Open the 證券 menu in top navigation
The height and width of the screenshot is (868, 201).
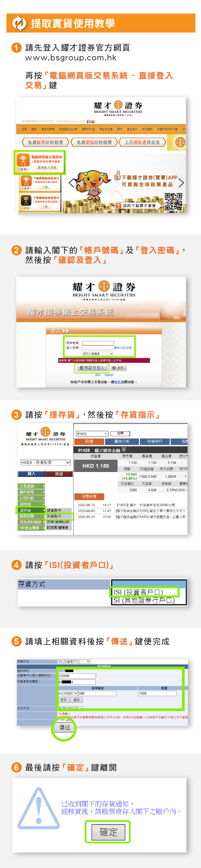[34, 129]
